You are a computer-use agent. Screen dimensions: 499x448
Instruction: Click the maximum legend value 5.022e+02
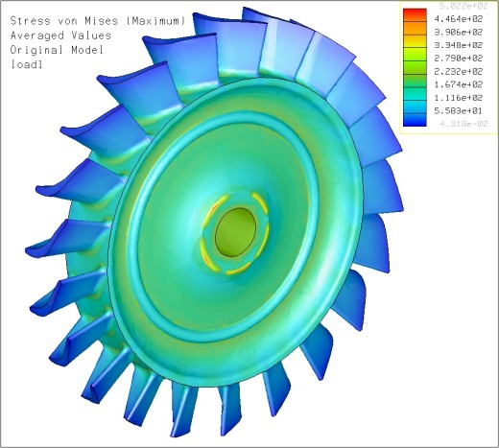pos(463,6)
